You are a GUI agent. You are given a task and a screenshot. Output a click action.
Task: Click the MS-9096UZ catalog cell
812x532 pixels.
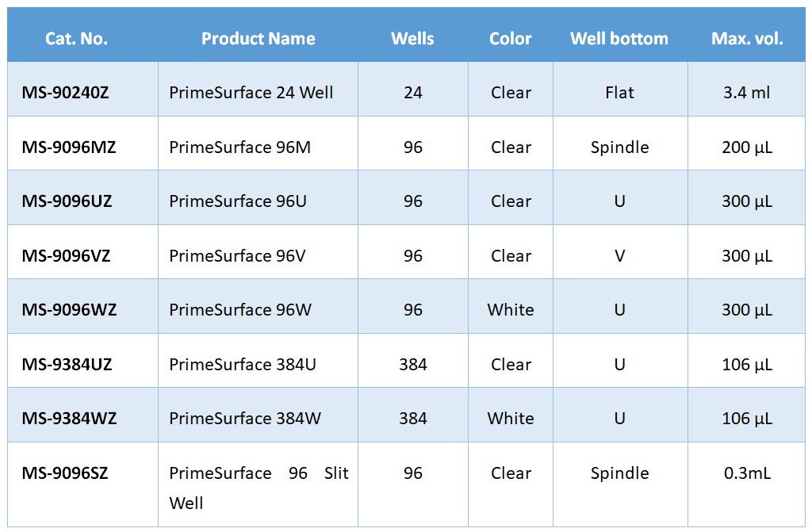67,201
